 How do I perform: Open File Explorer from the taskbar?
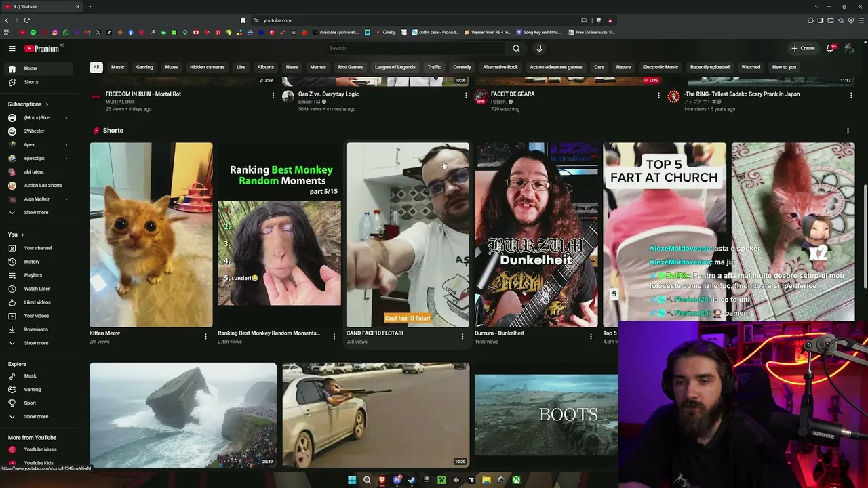click(x=486, y=480)
